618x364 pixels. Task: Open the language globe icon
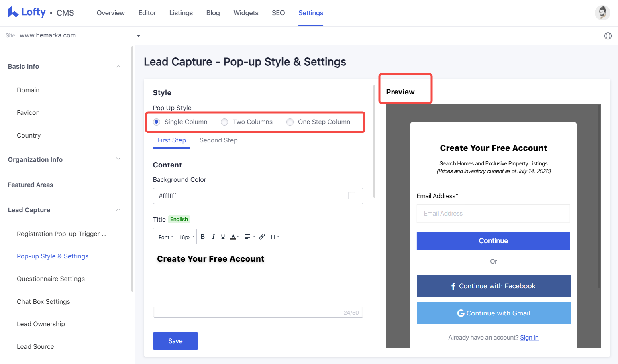point(608,36)
